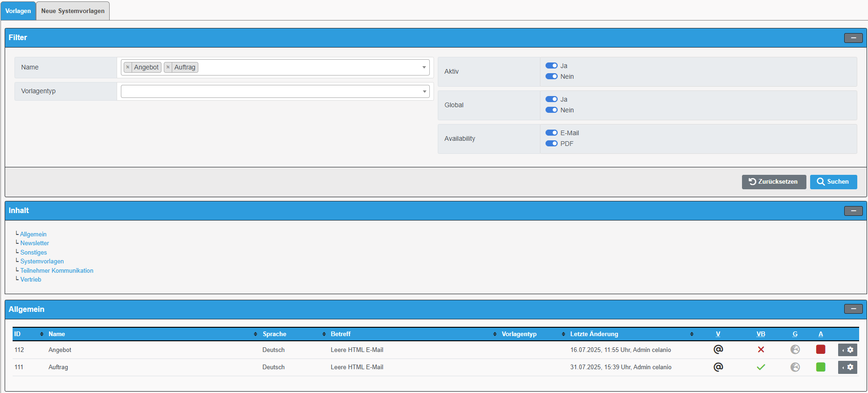868x393 pixels.
Task: Click the red active status square for Angebot
Action: [x=820, y=350]
